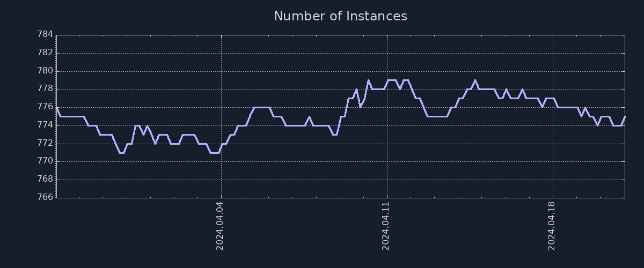
Task: Click the 782 y-axis tick label
Action: click(x=45, y=53)
